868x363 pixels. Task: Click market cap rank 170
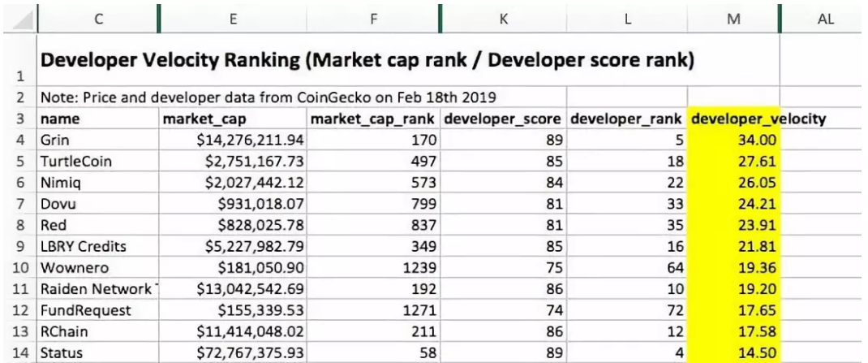(373, 140)
